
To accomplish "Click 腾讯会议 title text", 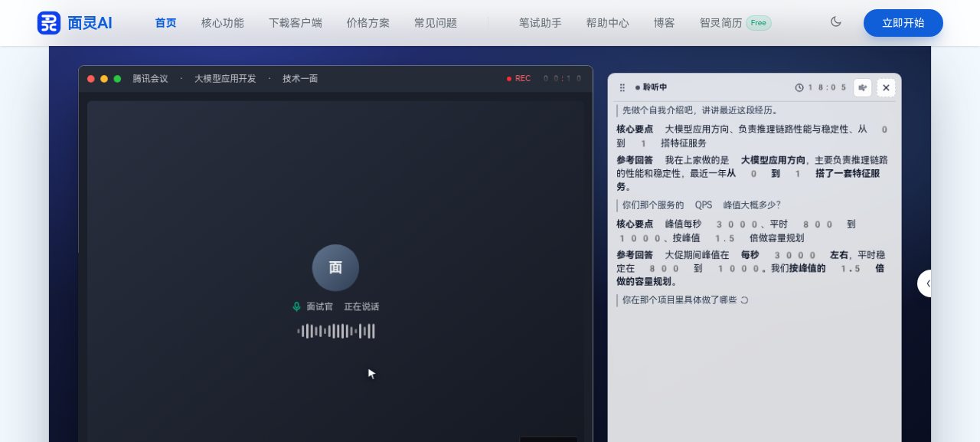I will coord(150,79).
